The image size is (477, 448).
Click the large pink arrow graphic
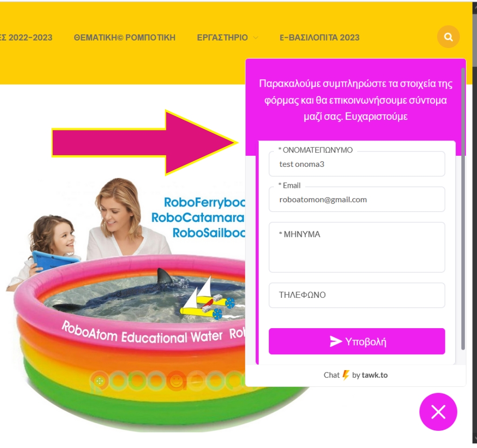145,143
